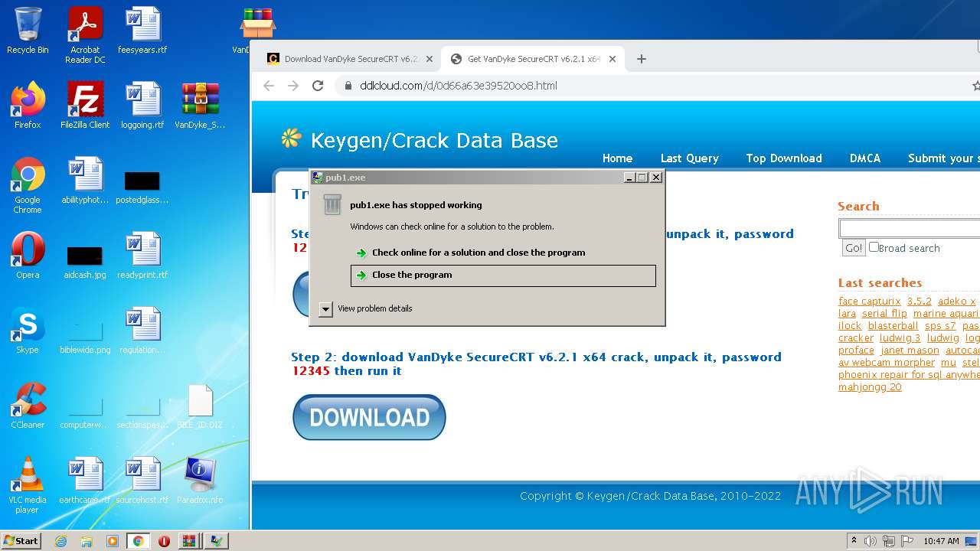The image size is (980, 551).
Task: Open the Firefox desktop shortcut
Action: (x=28, y=106)
